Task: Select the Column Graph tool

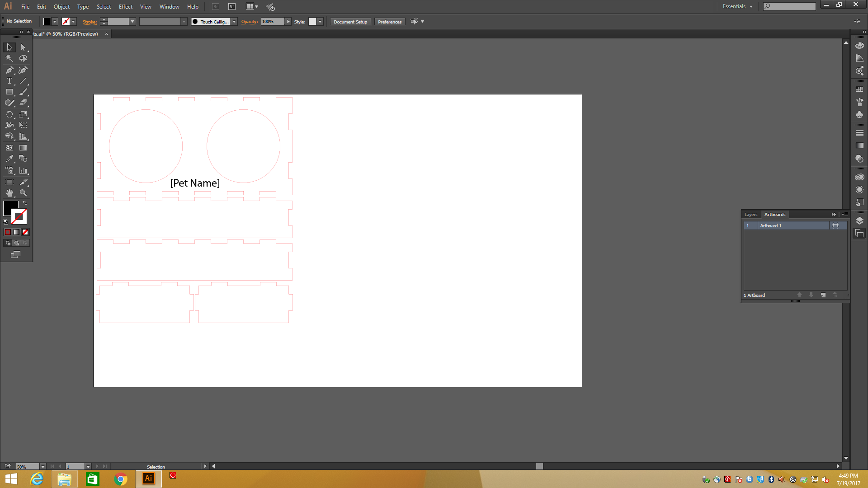Action: pyautogui.click(x=24, y=171)
